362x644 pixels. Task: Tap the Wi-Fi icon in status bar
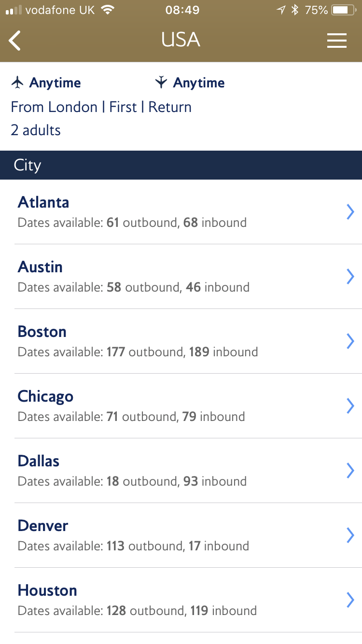[x=108, y=10]
